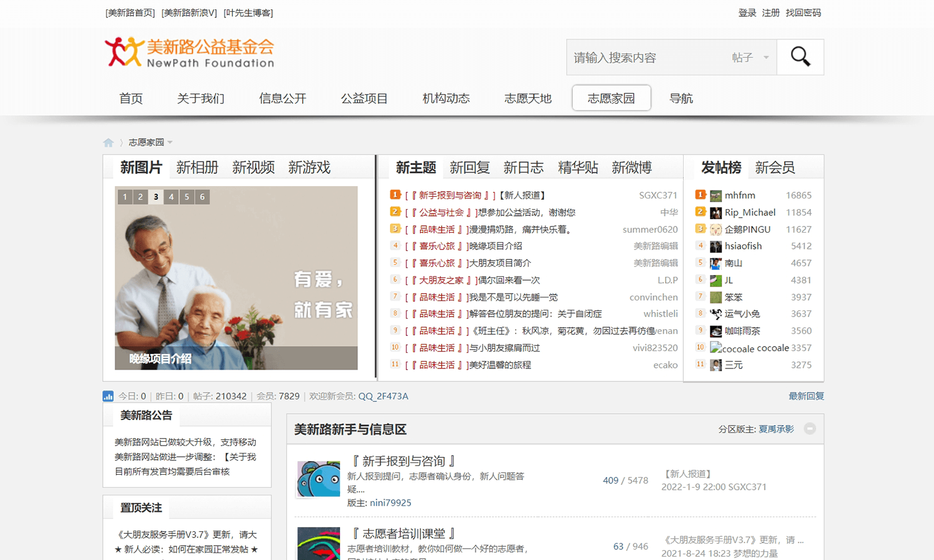Open author summer0620 profile
Screen dimensions: 934x560
pos(650,230)
